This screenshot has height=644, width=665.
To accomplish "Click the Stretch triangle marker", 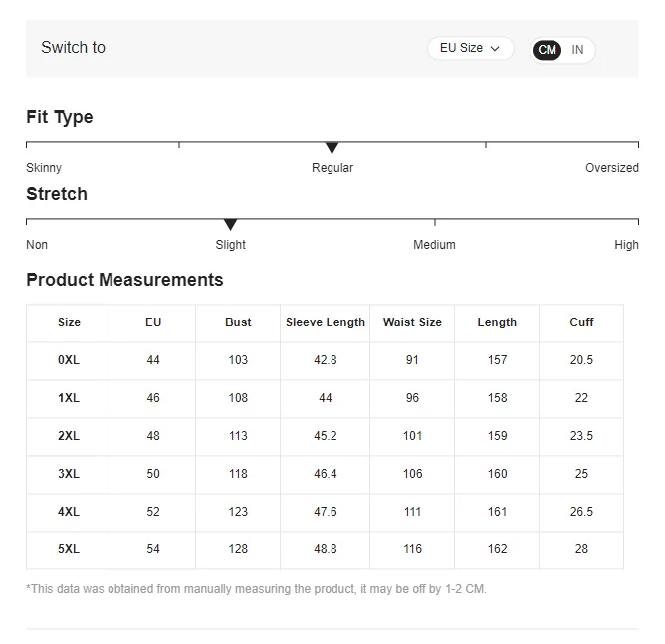I will [x=230, y=225].
